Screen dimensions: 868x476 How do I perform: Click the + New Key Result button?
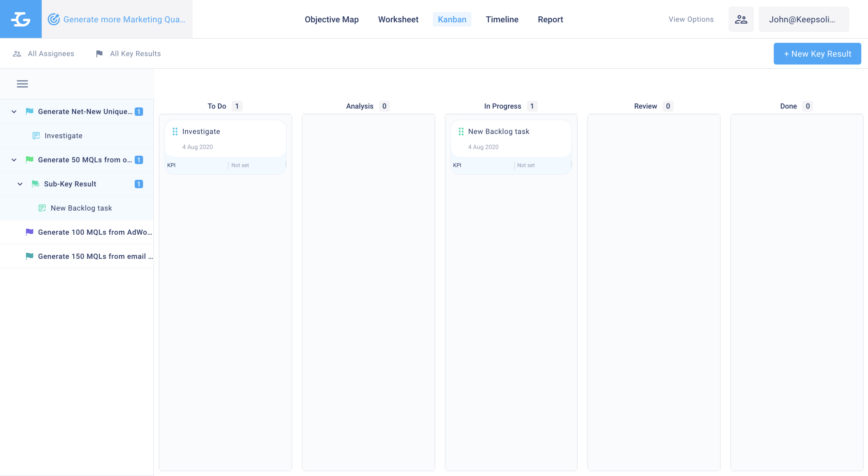click(817, 54)
